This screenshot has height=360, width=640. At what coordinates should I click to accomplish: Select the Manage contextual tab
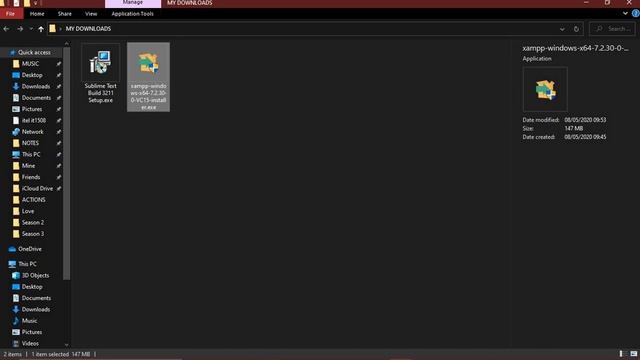tap(133, 3)
